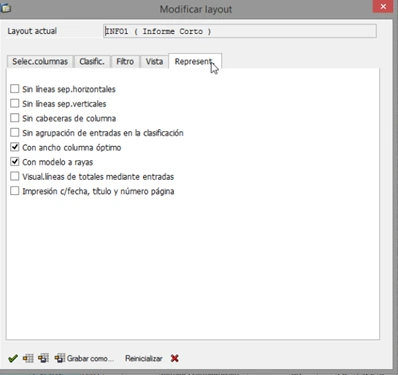
Task: Click the Layout actual label
Action: [32, 31]
